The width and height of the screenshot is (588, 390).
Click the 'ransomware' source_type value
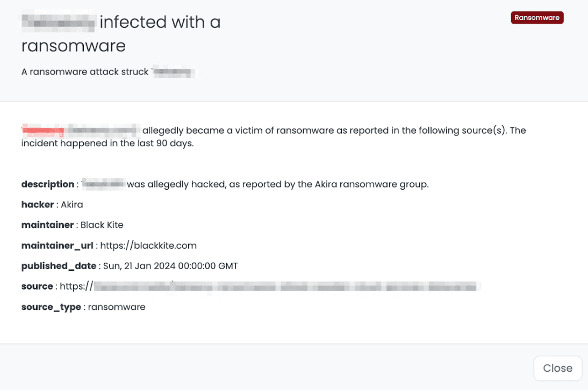pyautogui.click(x=117, y=307)
